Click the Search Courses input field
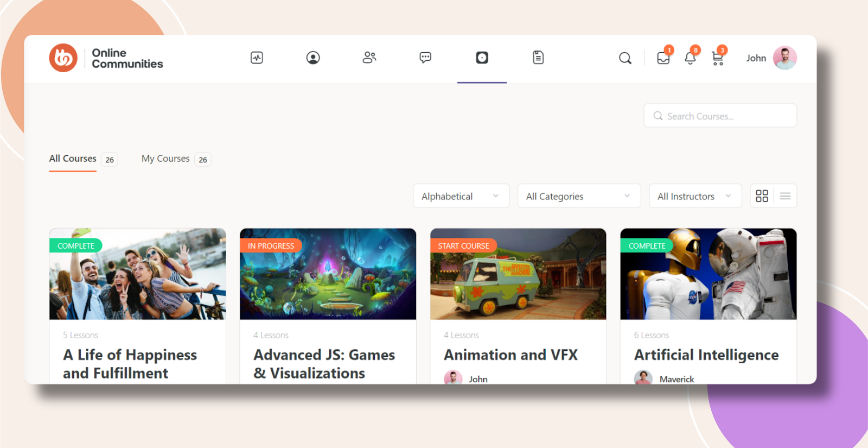Image resolution: width=868 pixels, height=448 pixels. [x=720, y=116]
